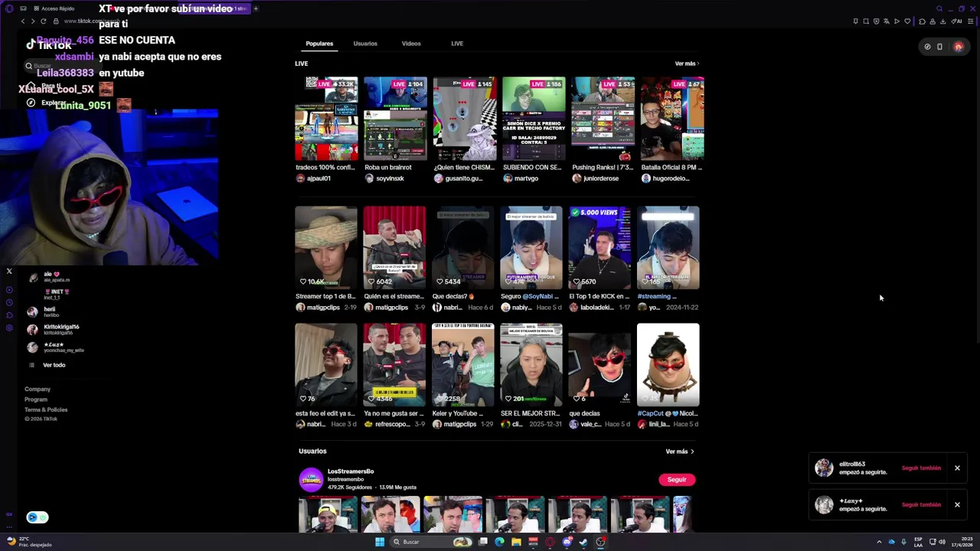
Task: Switch to the Usuarios tab
Action: pos(365,44)
